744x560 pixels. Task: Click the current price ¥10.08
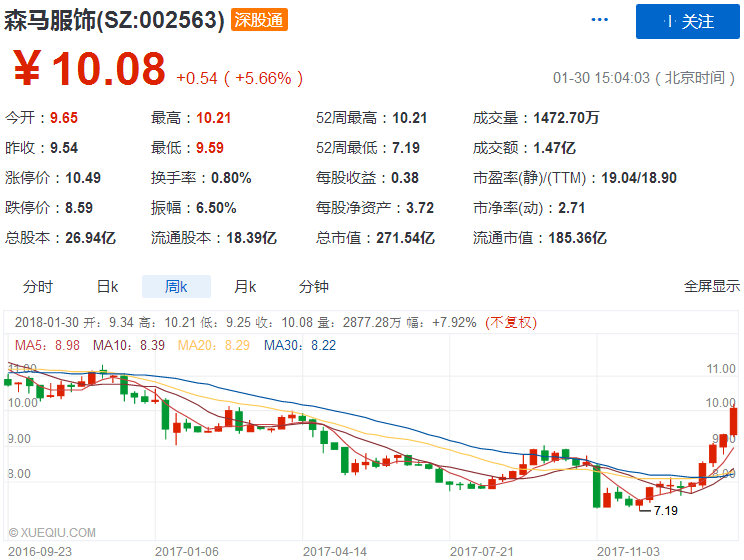[x=90, y=69]
